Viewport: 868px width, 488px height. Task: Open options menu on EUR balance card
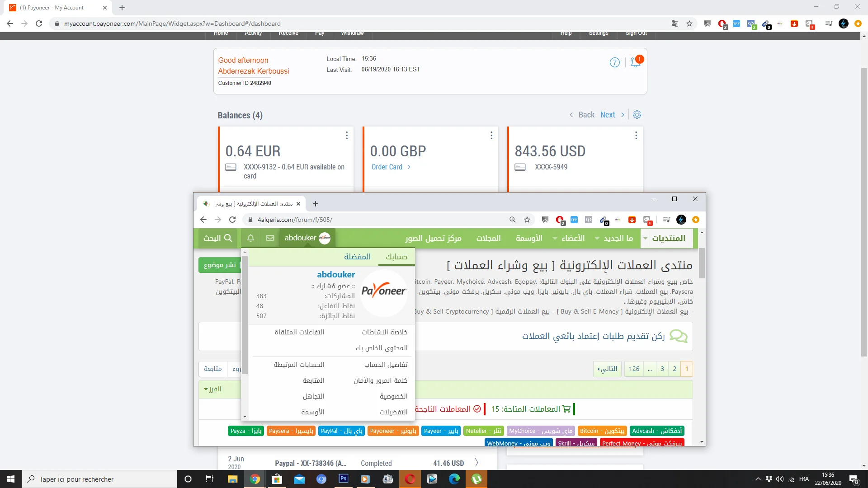coord(347,136)
